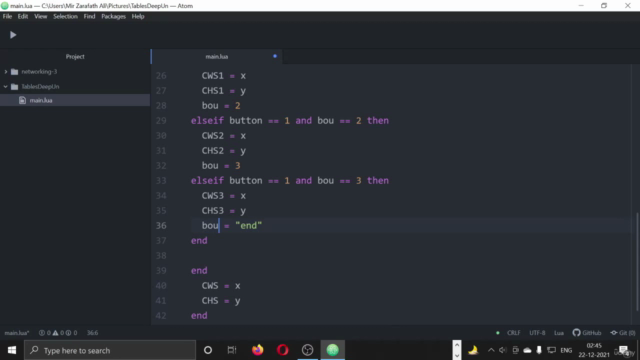This screenshot has width=640, height=360.
Task: Open the Git (0) panel
Action: [x=623, y=333]
